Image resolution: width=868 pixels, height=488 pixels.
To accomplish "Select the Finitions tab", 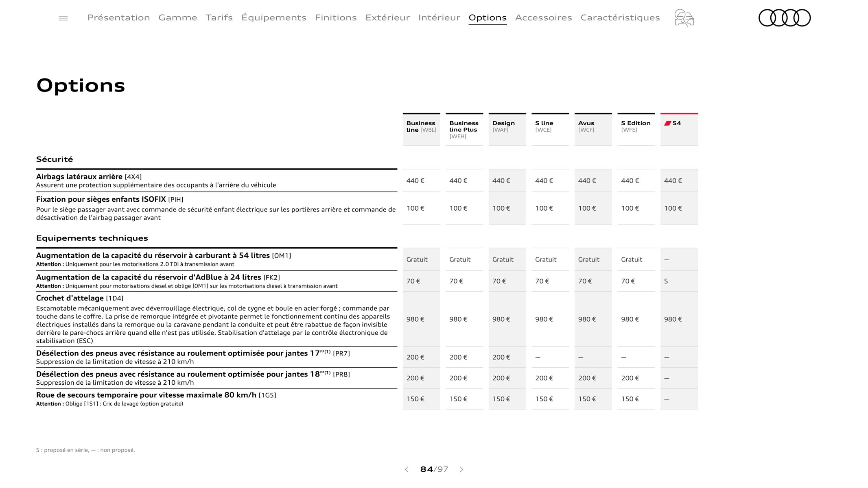I will 336,17.
